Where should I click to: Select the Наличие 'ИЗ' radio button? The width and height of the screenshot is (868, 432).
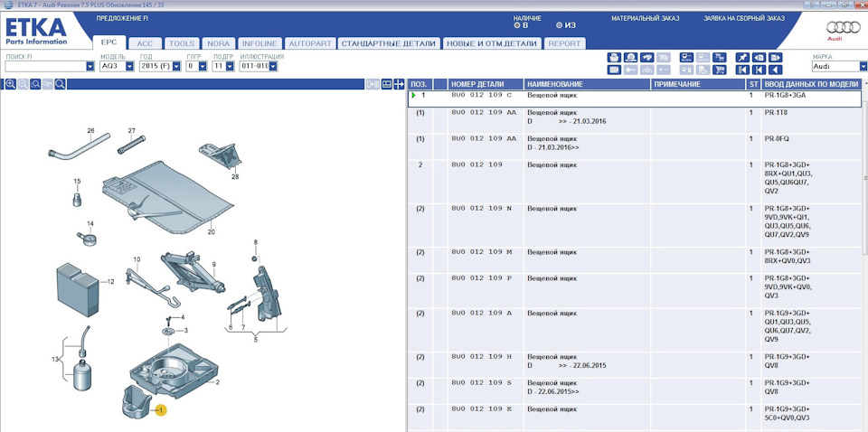click(x=559, y=25)
